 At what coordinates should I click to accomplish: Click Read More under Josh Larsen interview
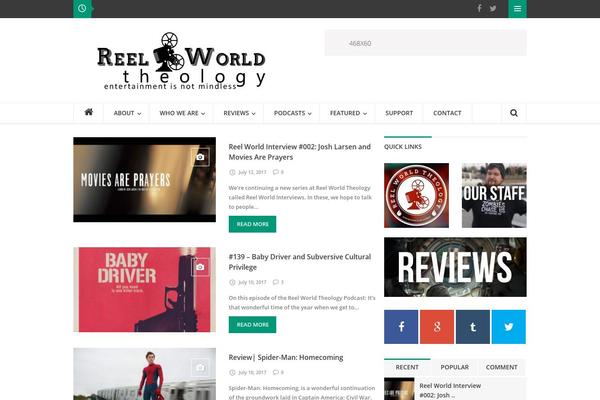pyautogui.click(x=252, y=224)
